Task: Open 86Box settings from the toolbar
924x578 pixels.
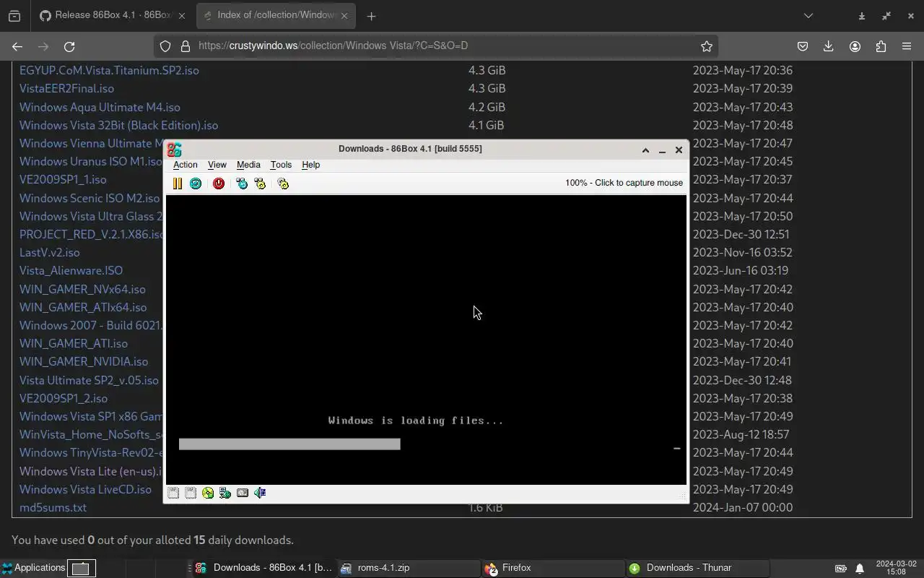Action: pyautogui.click(x=283, y=184)
